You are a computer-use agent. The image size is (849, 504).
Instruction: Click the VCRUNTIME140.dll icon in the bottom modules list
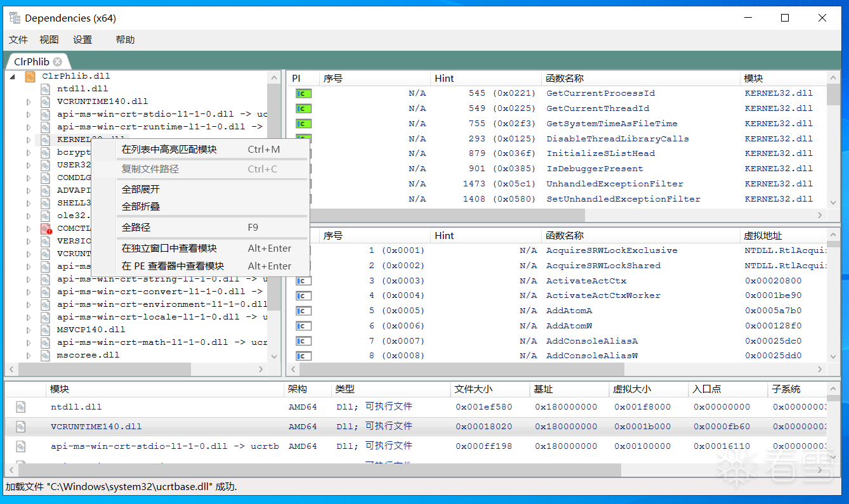21,427
